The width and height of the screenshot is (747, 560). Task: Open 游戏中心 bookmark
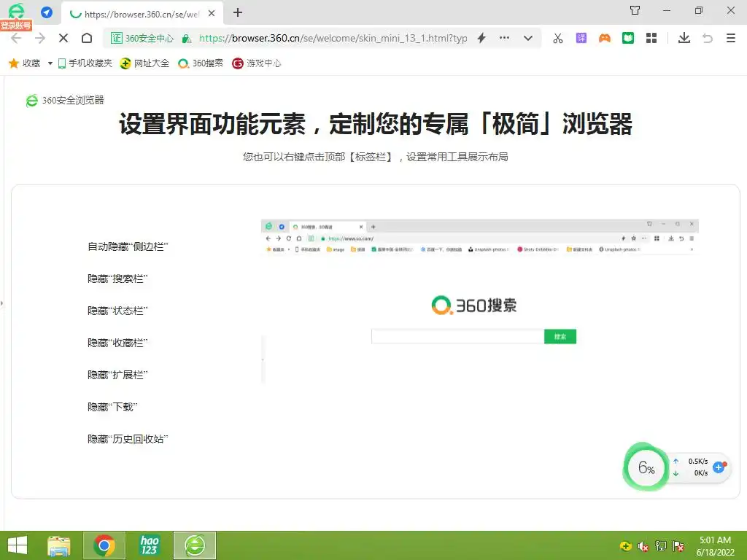(257, 63)
